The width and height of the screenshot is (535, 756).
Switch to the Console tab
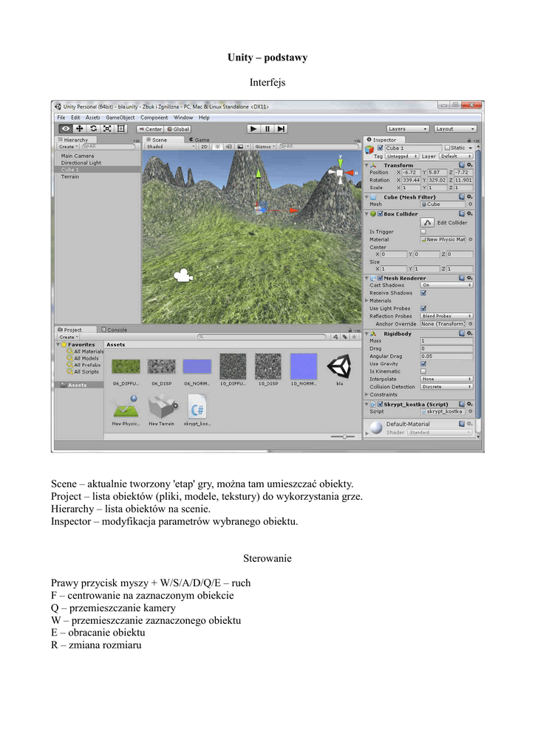pos(115,330)
